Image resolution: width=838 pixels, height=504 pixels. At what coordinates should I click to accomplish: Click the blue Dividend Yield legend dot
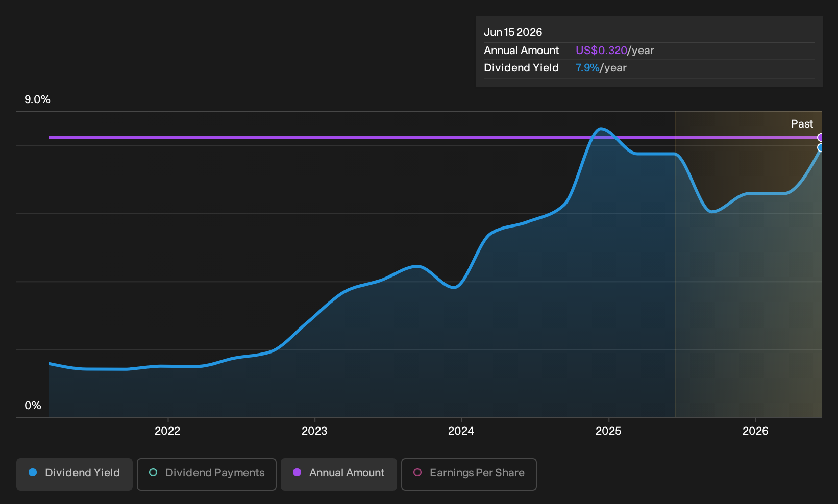coord(33,473)
